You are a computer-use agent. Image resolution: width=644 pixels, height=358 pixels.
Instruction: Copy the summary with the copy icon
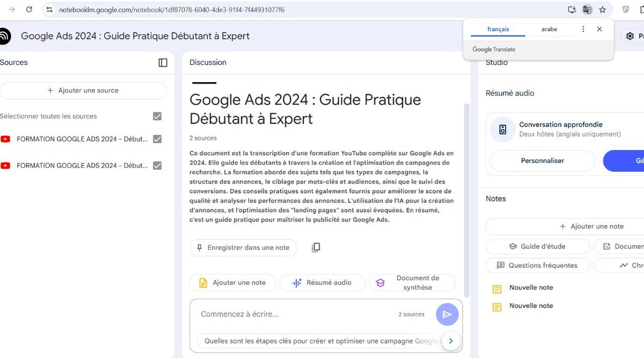pyautogui.click(x=316, y=247)
